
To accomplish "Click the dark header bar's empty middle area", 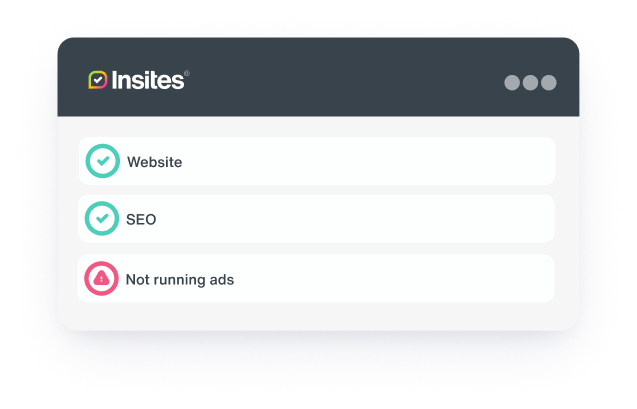I will pos(345,79).
